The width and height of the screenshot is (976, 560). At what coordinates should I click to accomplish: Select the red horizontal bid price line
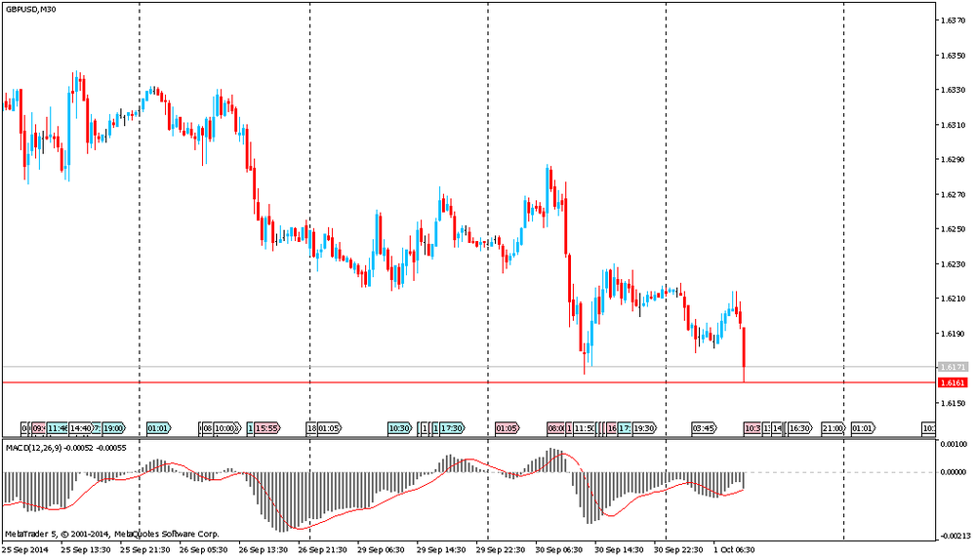(390, 382)
